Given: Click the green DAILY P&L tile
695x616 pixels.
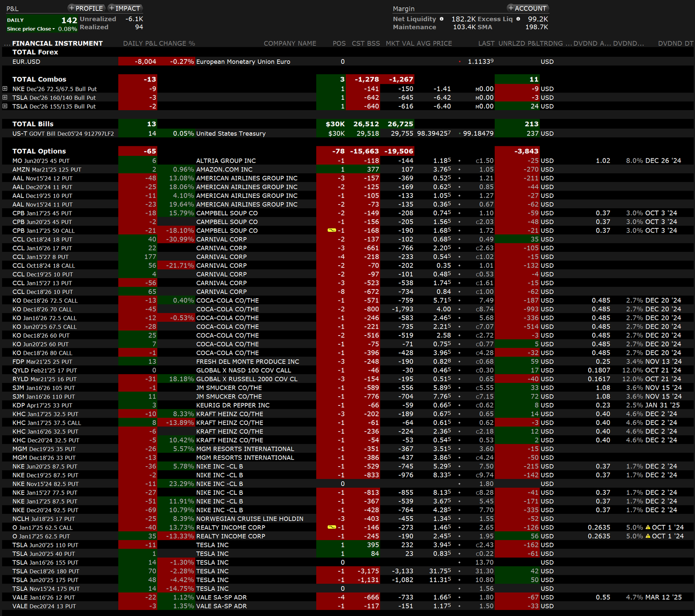Looking at the screenshot, I should (42, 24).
